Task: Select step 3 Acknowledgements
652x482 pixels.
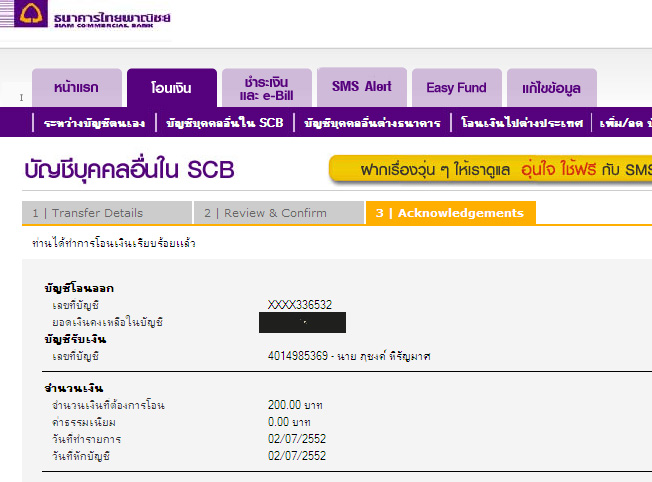Action: pos(451,213)
